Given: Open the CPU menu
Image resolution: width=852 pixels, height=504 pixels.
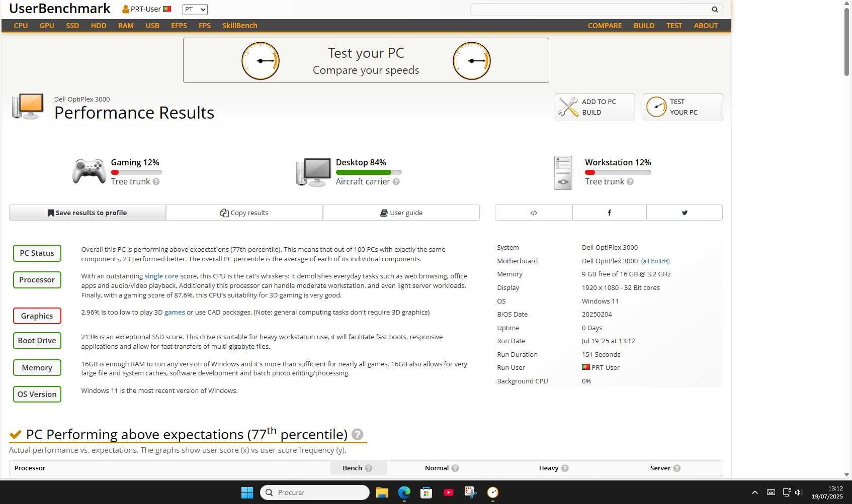Looking at the screenshot, I should pyautogui.click(x=21, y=26).
